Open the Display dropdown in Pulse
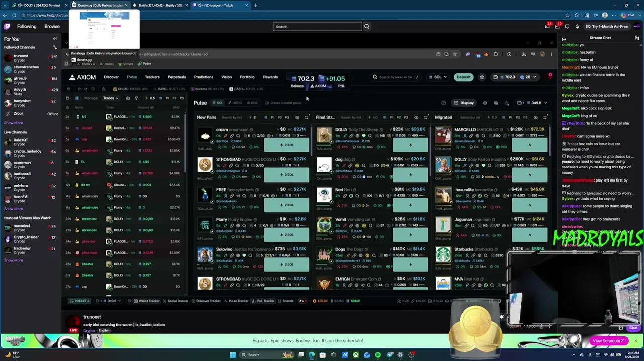This screenshot has height=361, width=644. 464,103
